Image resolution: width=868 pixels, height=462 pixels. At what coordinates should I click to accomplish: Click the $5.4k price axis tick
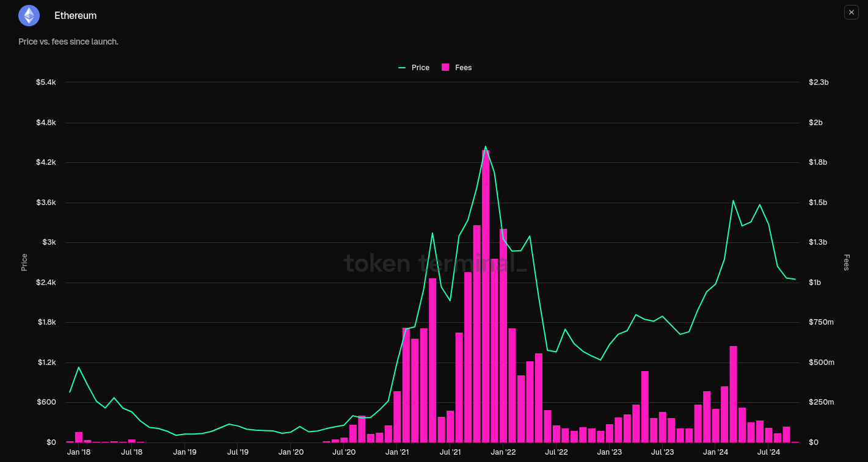46,82
